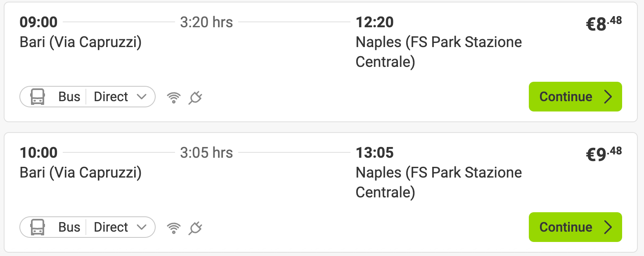
Task: Click the bus icon for 09:00 trip
Action: pyautogui.click(x=38, y=97)
